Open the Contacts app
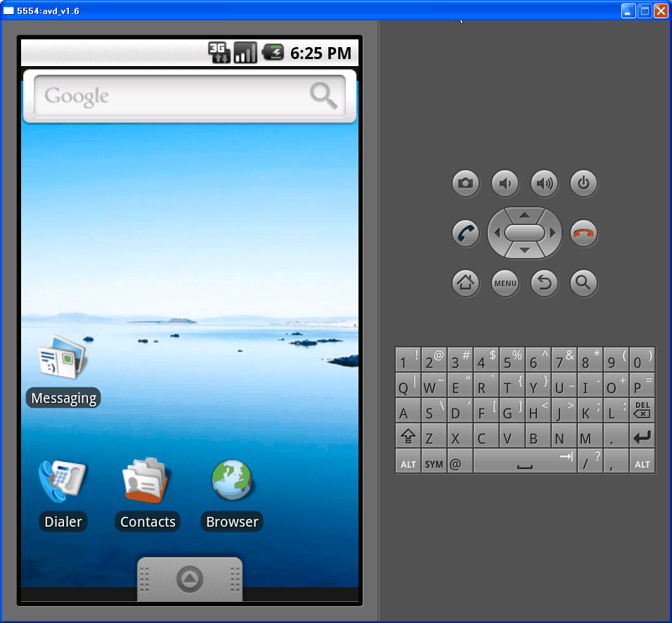The height and width of the screenshot is (623, 672). (x=147, y=480)
